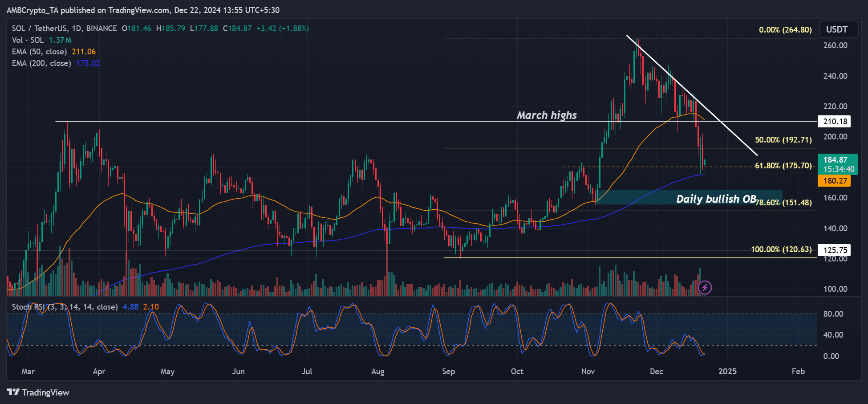Screen dimensions: 868x404
Task: Select the 210.18 horizontal line price tag
Action: coord(835,122)
